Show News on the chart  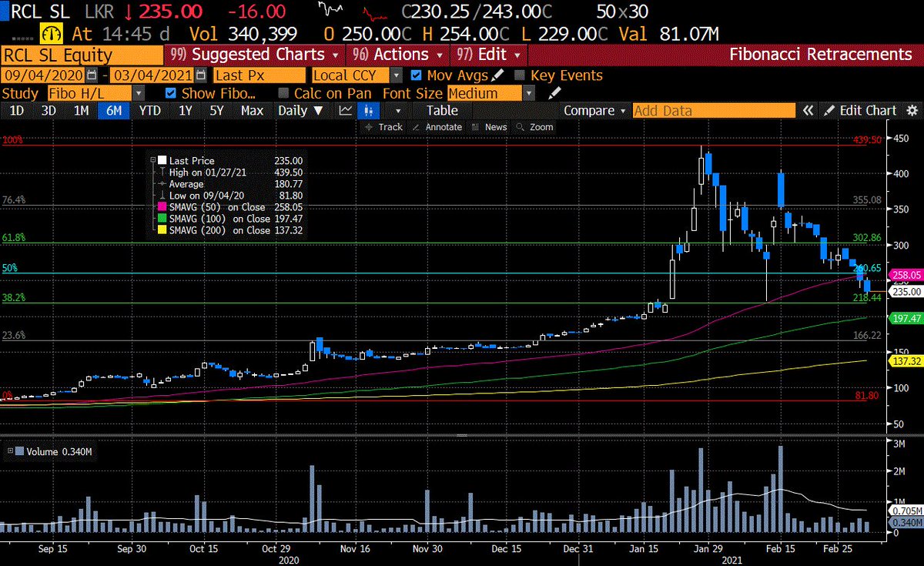coord(490,127)
